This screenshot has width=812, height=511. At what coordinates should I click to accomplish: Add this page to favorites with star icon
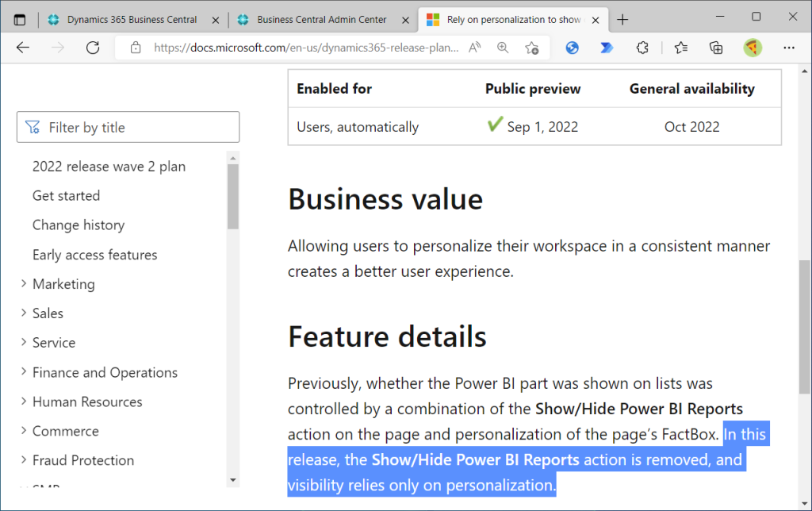tap(531, 48)
